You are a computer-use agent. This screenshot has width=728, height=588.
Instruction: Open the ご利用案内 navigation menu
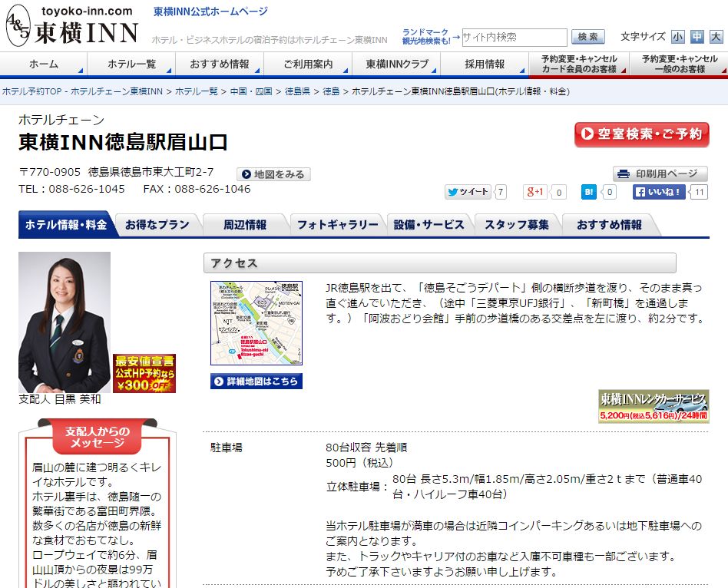tap(308, 64)
